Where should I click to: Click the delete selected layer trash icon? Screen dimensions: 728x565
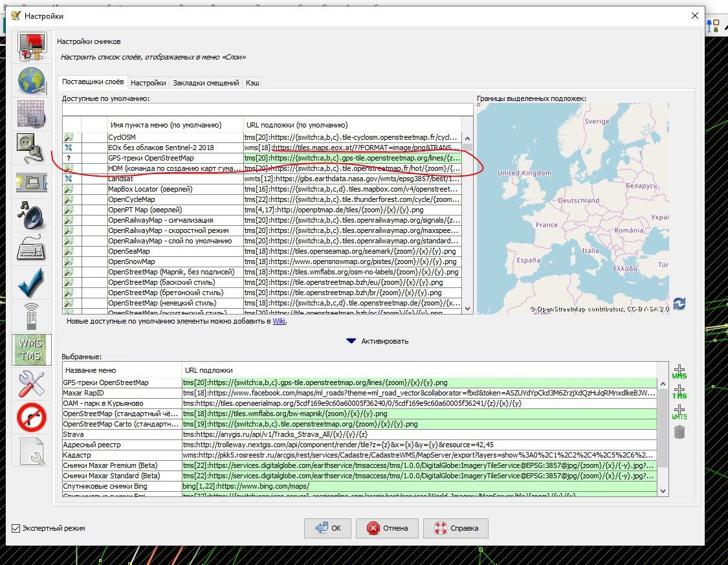point(679,432)
